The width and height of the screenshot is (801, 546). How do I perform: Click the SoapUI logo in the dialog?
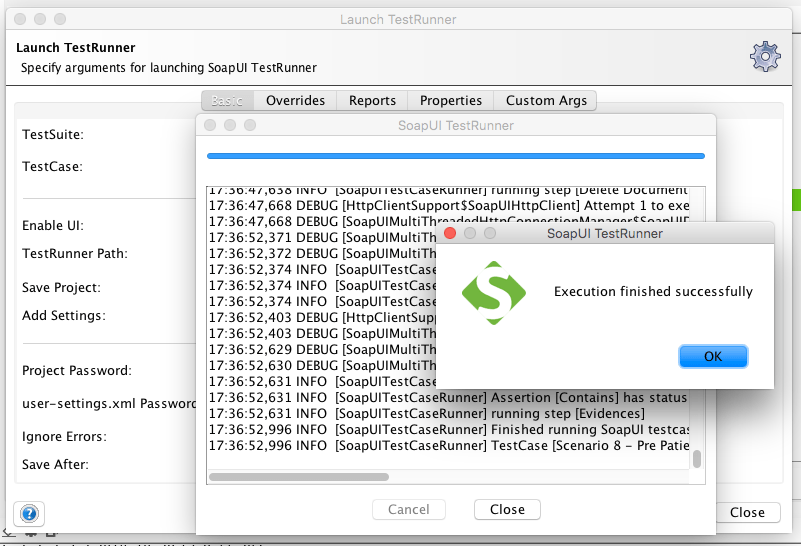click(x=493, y=293)
